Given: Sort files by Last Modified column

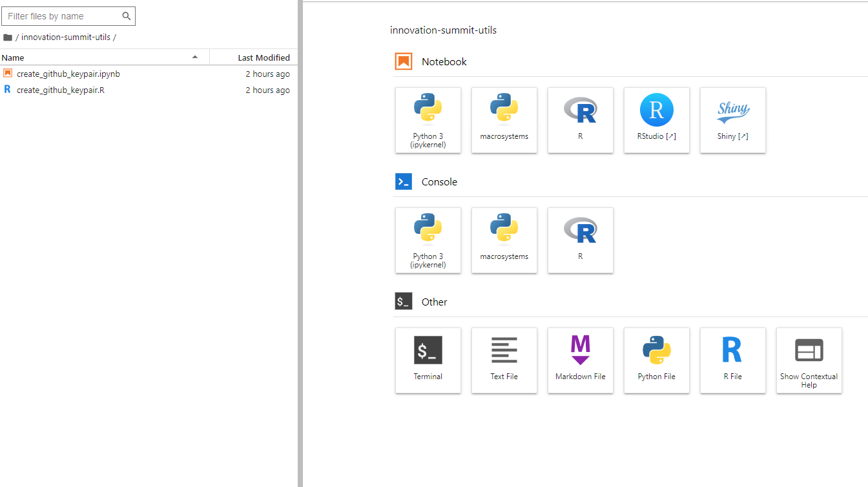Looking at the screenshot, I should click(x=254, y=57).
